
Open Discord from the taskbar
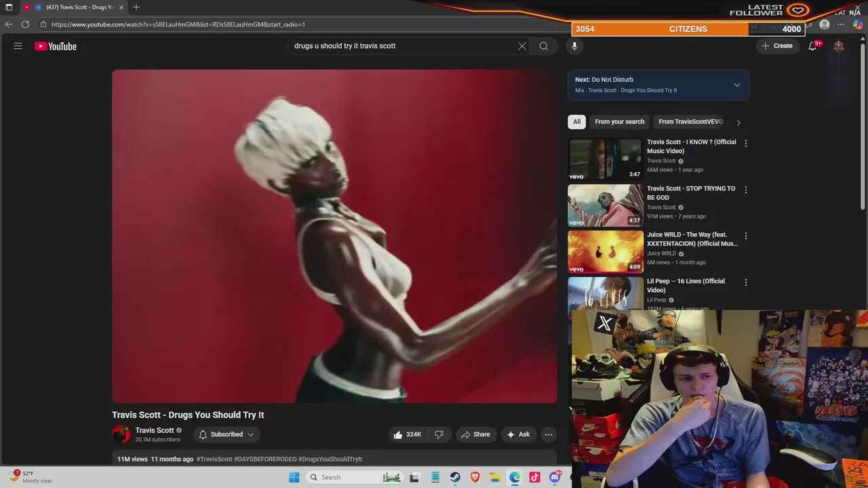pos(555,477)
